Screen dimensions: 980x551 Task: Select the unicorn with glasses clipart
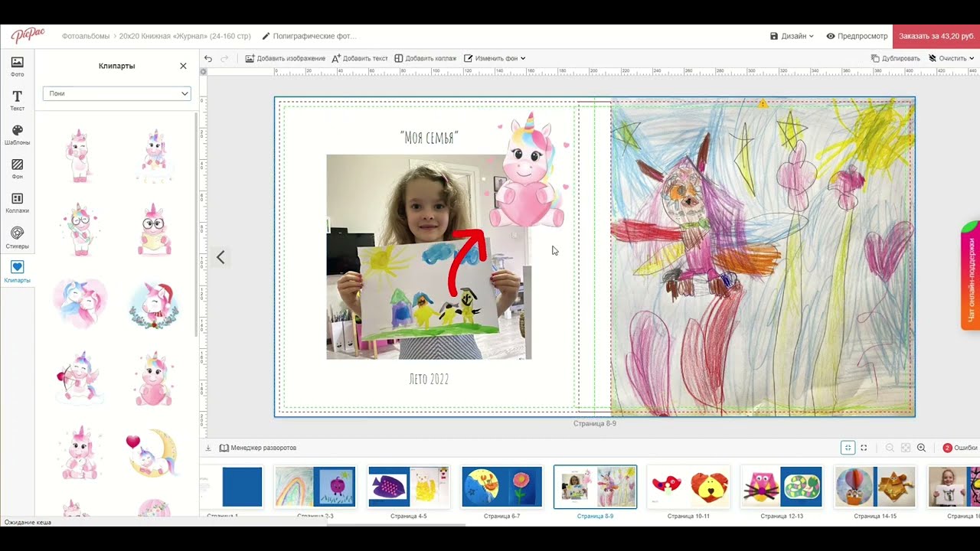coord(80,229)
